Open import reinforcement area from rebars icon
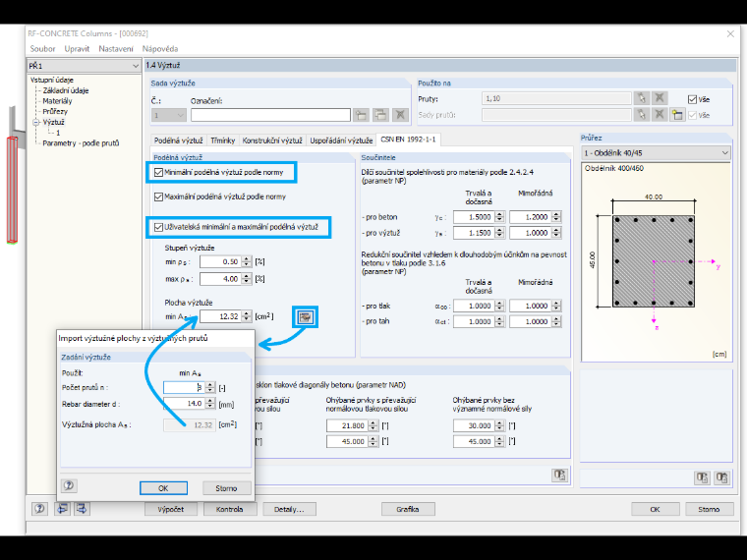Viewport: 747px width, 560px height. point(305,316)
